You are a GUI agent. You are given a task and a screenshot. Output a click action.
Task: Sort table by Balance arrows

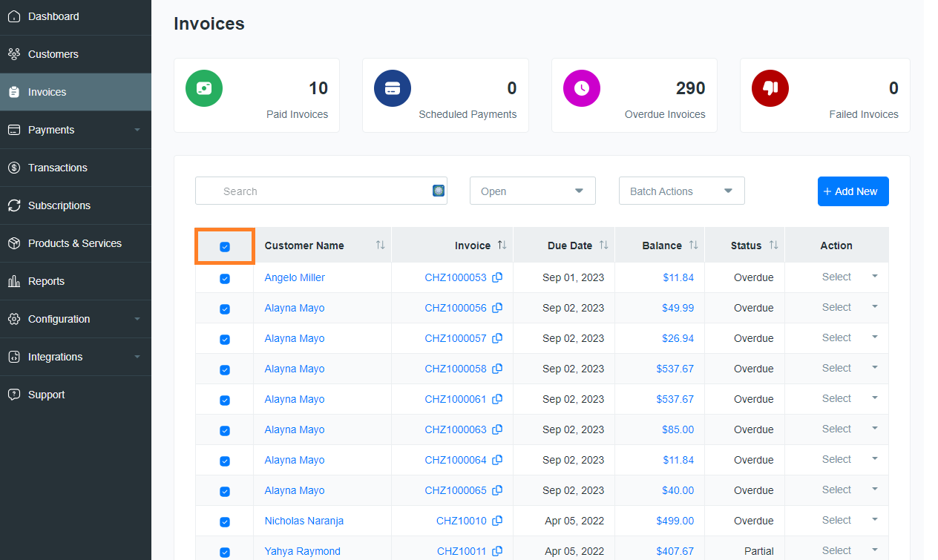[693, 246]
